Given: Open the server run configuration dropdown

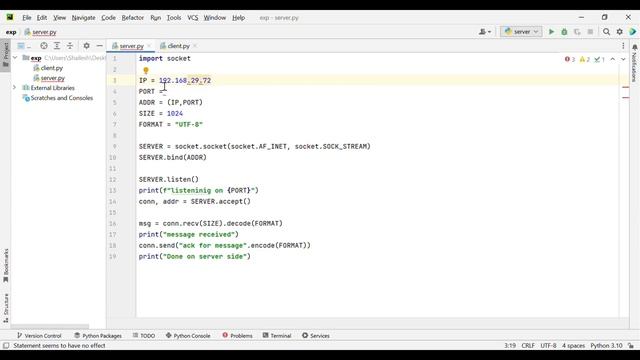Looking at the screenshot, I should point(521,32).
